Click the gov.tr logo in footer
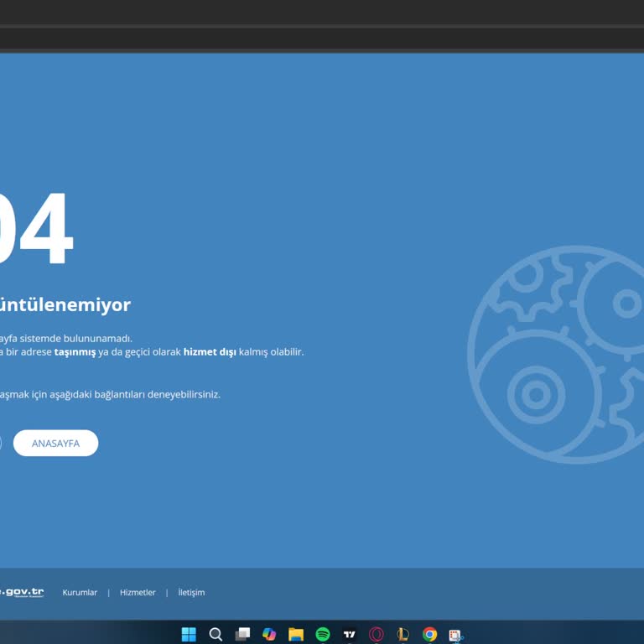644x644 pixels. (23, 592)
